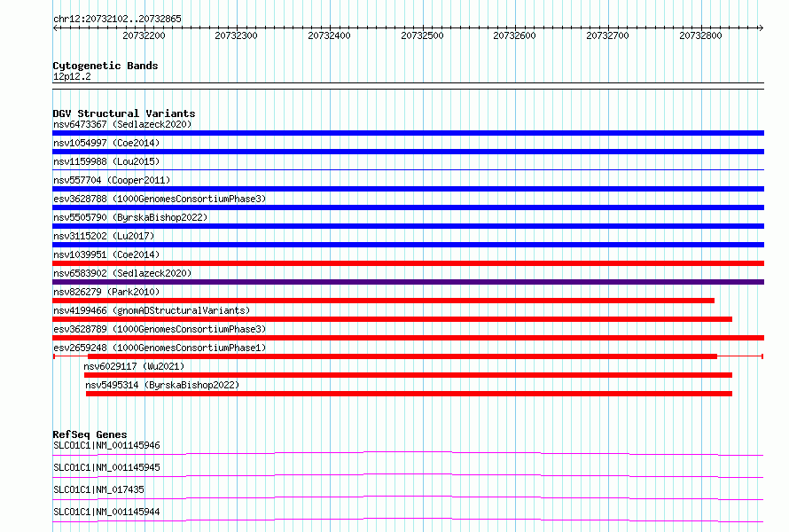
Task: Click the red bar under nsv826279
Action: (384, 301)
